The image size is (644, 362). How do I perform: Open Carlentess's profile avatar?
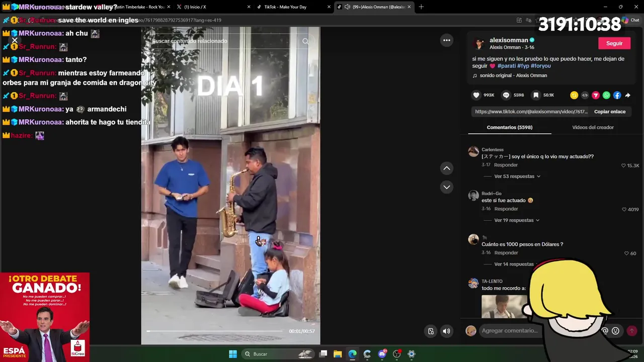(x=473, y=151)
